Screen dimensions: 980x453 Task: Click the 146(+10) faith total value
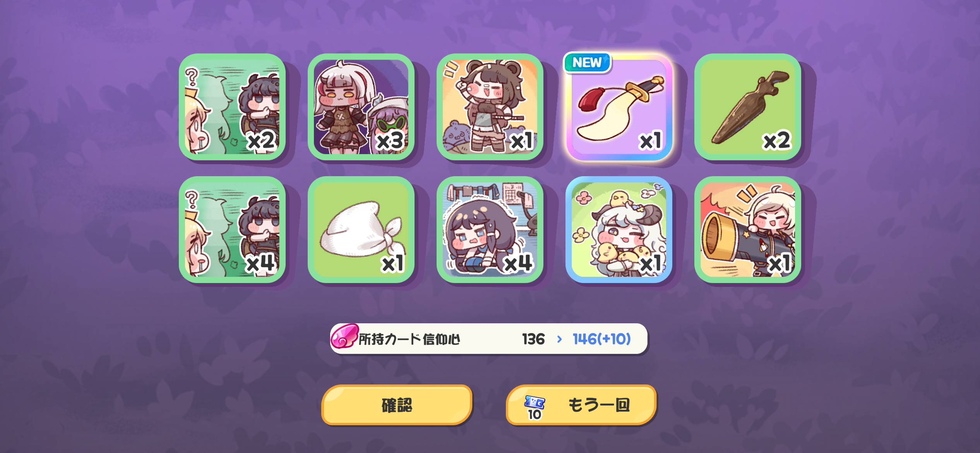coord(602,339)
